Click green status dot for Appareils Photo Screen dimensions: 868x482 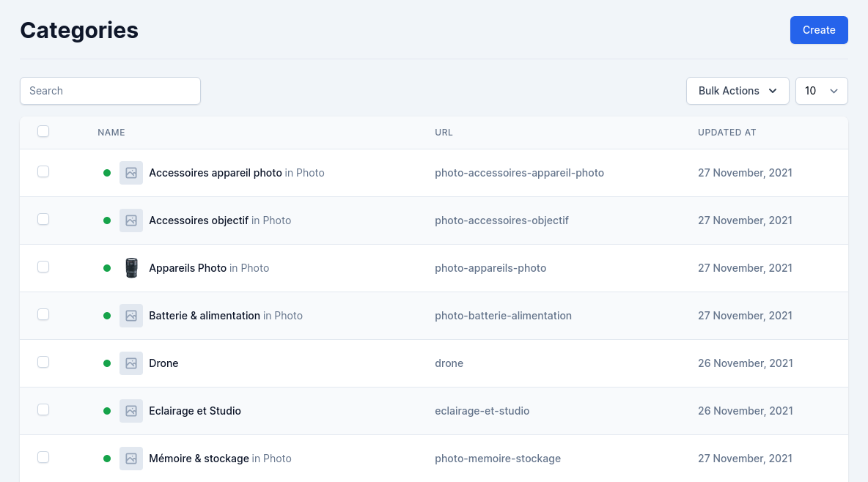[x=107, y=268]
